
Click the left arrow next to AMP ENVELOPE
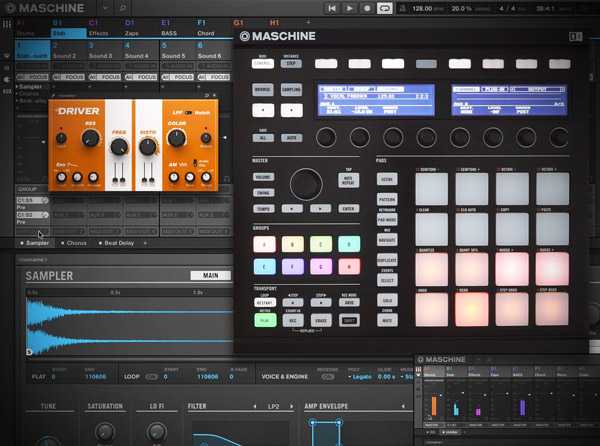403,406
